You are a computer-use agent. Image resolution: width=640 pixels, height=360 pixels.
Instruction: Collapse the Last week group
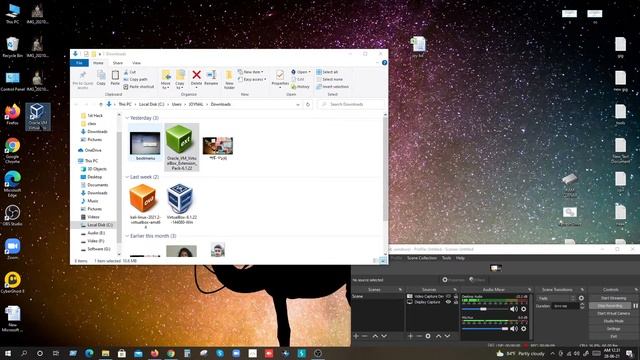click(127, 177)
